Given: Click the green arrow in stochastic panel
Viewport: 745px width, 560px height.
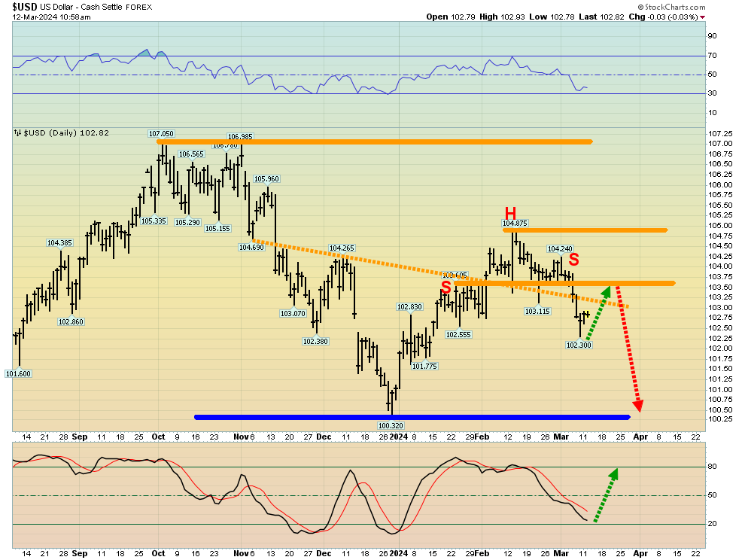Looking at the screenshot, I should coord(607,495).
